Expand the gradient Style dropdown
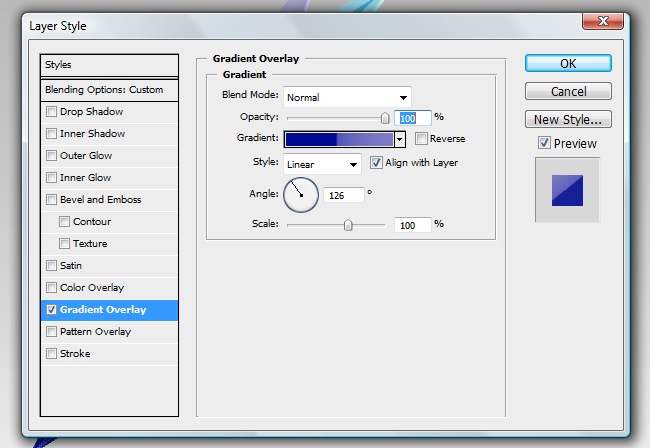Viewport: 650px width, 448px height. (x=322, y=163)
